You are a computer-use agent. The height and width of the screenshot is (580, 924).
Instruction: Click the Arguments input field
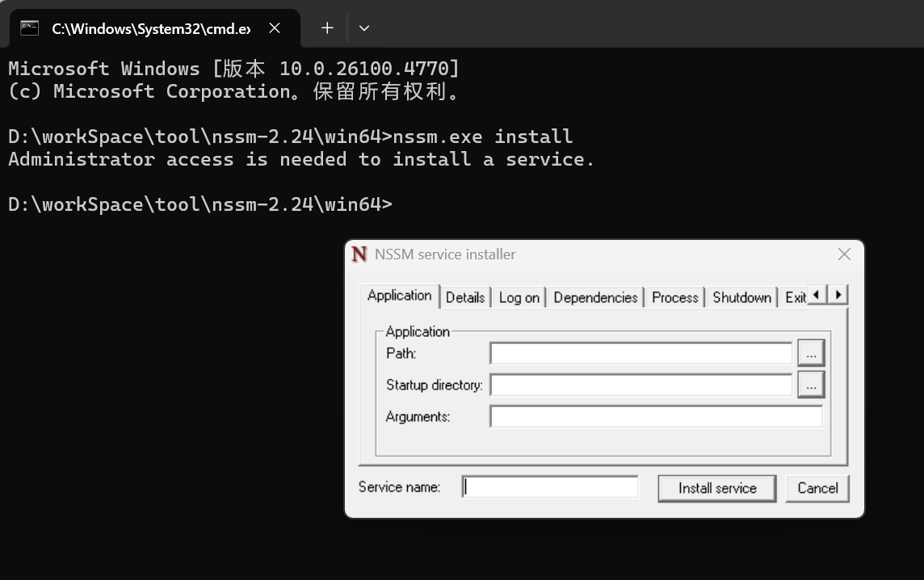pos(655,416)
